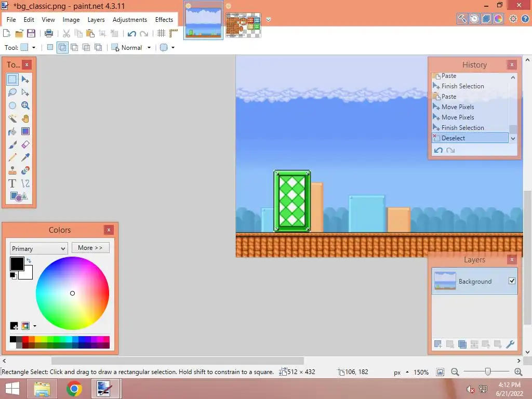Select the Clone Stamp tool
Viewport: 532px width, 399px height.
(12, 170)
